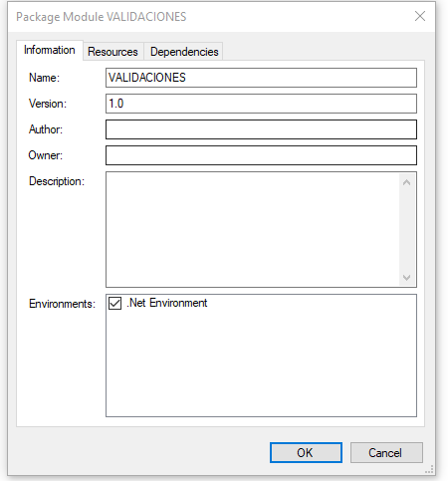Click the Name field containing VALIDACIONES
This screenshot has height=481, width=448.
coord(261,78)
